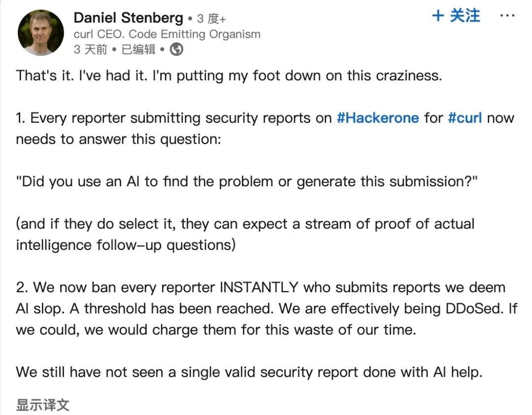Open the #curl hashtag
The width and height of the screenshot is (532, 415).
coord(465,118)
